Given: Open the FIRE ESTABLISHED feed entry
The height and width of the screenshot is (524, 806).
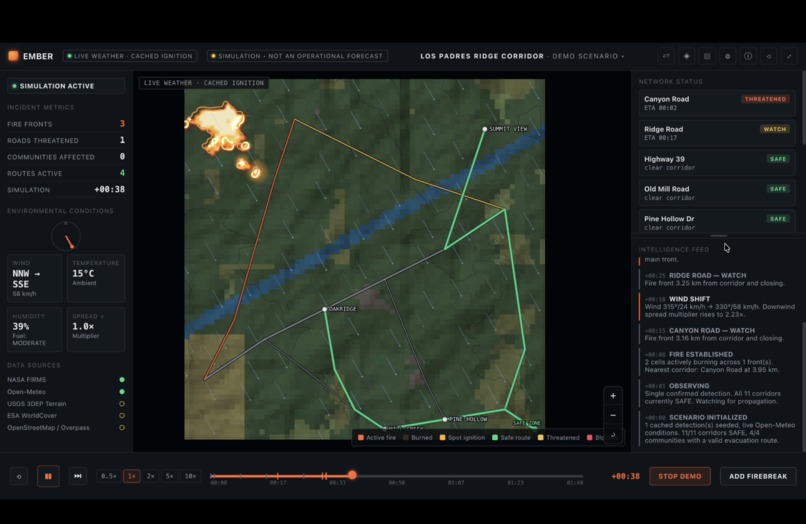Looking at the screenshot, I should (717, 362).
